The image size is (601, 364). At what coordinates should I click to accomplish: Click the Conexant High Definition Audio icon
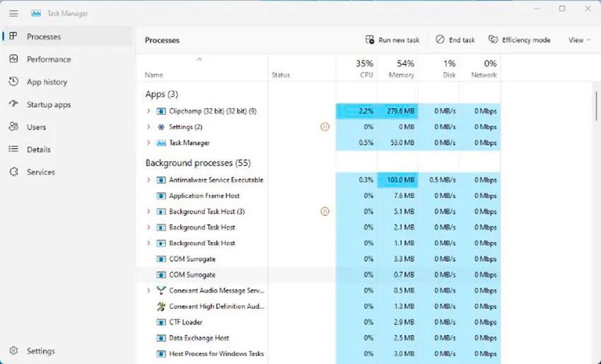(x=161, y=306)
